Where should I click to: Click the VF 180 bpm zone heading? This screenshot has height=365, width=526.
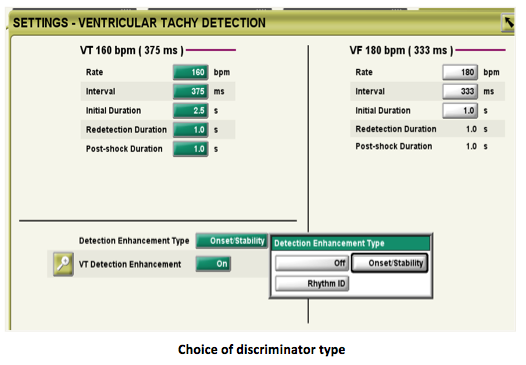pos(401,50)
